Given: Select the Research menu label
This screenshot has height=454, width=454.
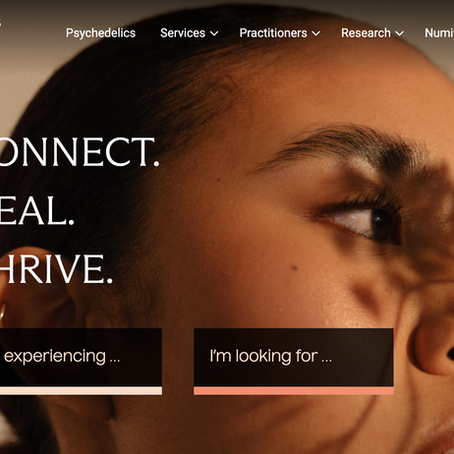Looking at the screenshot, I should coord(366,33).
